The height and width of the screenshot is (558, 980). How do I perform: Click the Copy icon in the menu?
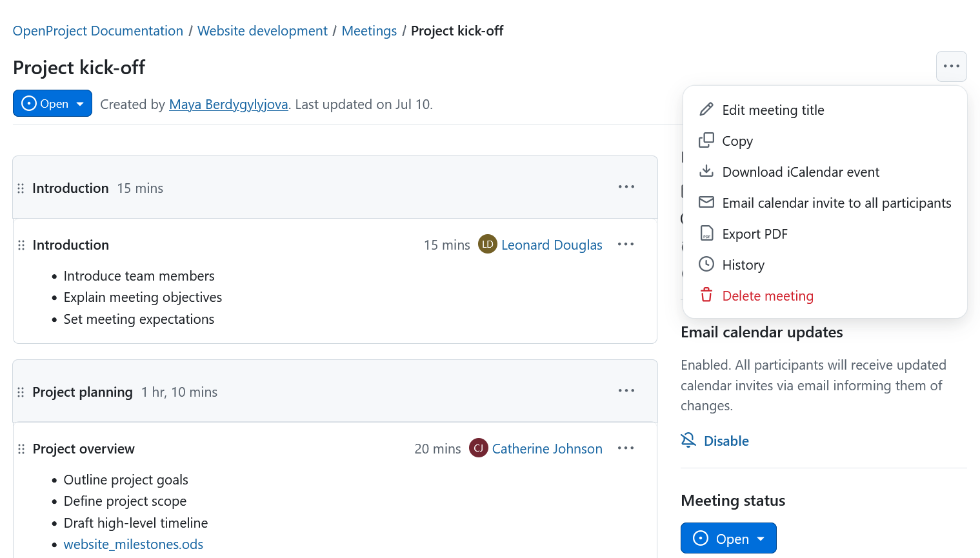tap(706, 140)
